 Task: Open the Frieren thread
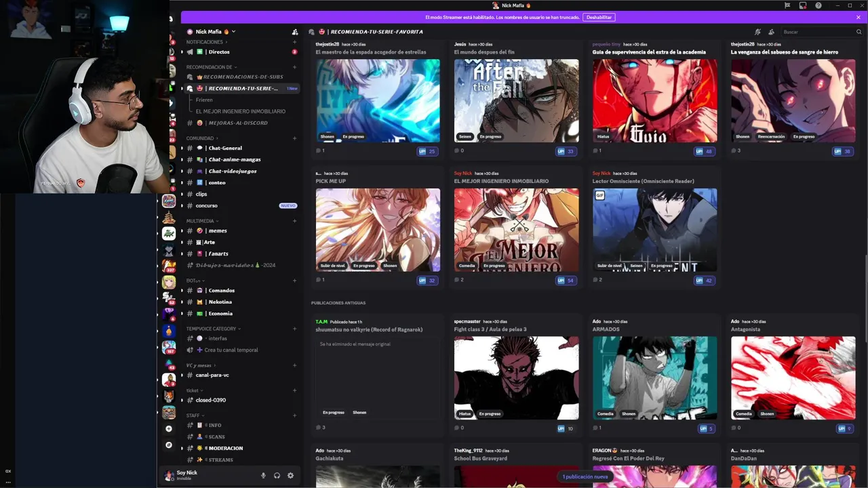pyautogui.click(x=204, y=100)
